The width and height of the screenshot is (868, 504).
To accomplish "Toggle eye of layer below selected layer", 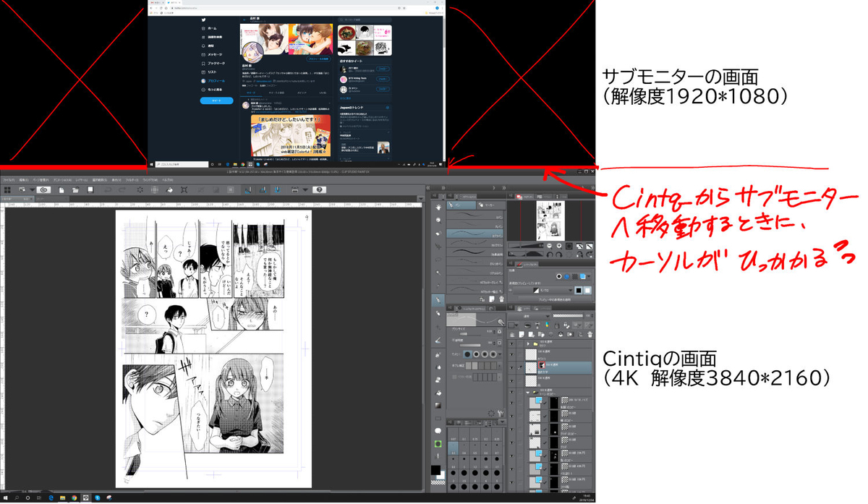I will [x=512, y=380].
